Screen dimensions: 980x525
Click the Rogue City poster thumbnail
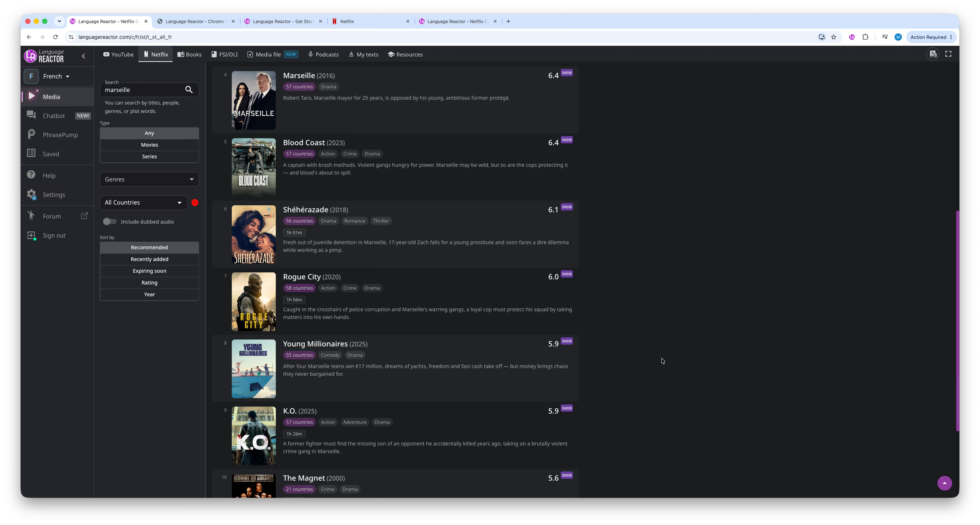click(254, 302)
